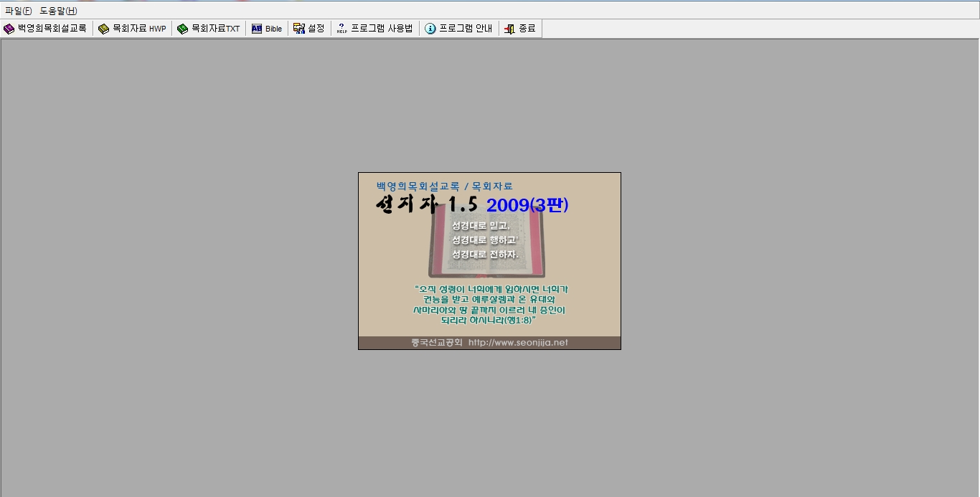The height and width of the screenshot is (497, 980).
Task: Select the 목회자료TXT book icon
Action: coord(182,29)
